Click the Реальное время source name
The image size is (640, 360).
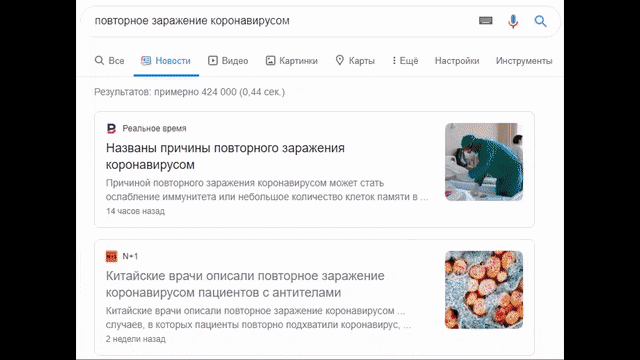pyautogui.click(x=154, y=129)
